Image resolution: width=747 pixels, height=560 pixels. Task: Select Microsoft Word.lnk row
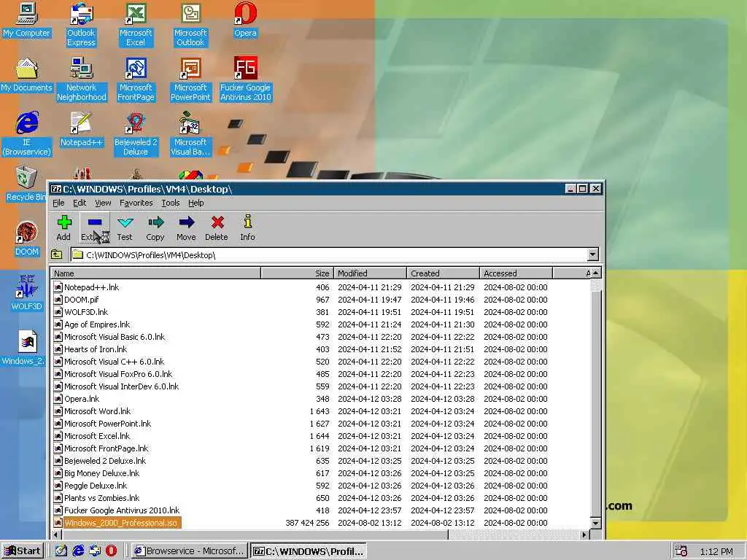(321, 411)
